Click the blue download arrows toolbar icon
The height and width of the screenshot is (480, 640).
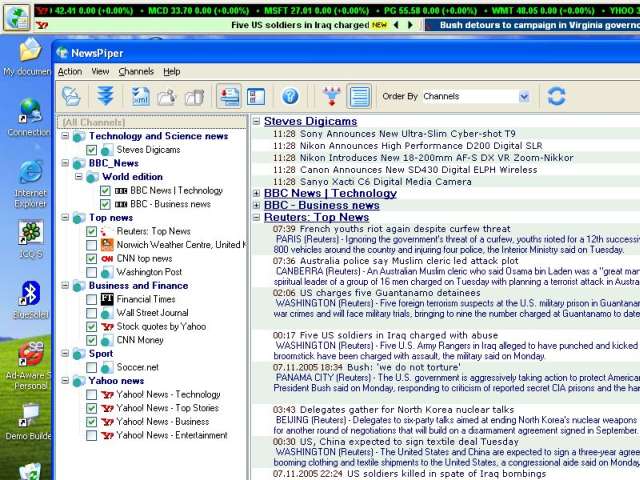click(x=105, y=97)
